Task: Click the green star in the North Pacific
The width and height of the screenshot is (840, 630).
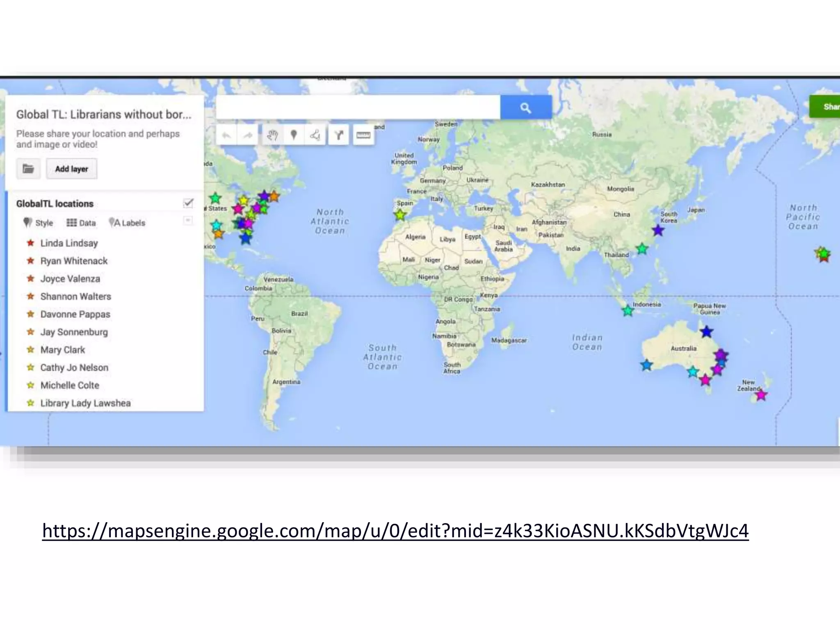Action: (823, 253)
